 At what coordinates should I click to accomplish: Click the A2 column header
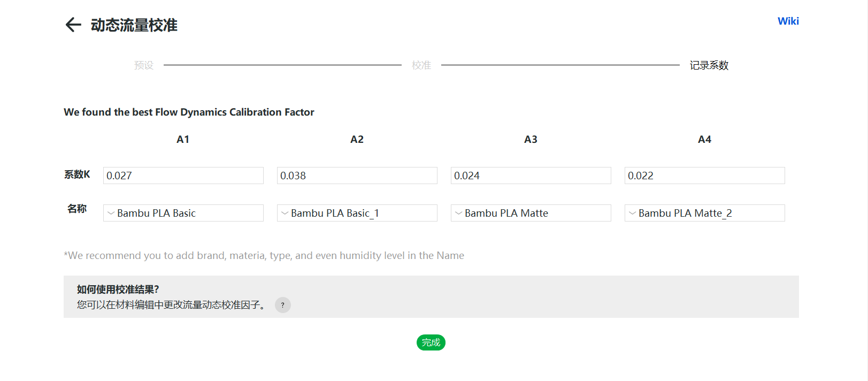pos(357,139)
